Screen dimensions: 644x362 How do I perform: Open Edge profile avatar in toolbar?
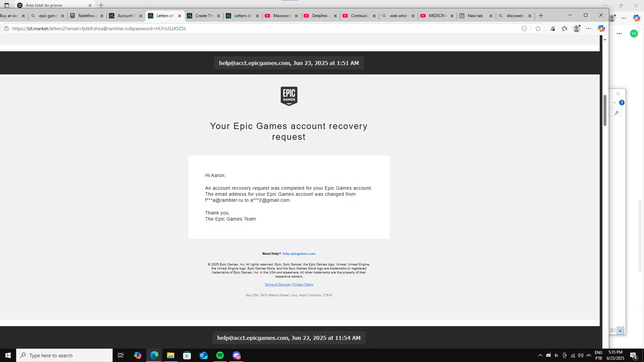pyautogui.click(x=577, y=29)
